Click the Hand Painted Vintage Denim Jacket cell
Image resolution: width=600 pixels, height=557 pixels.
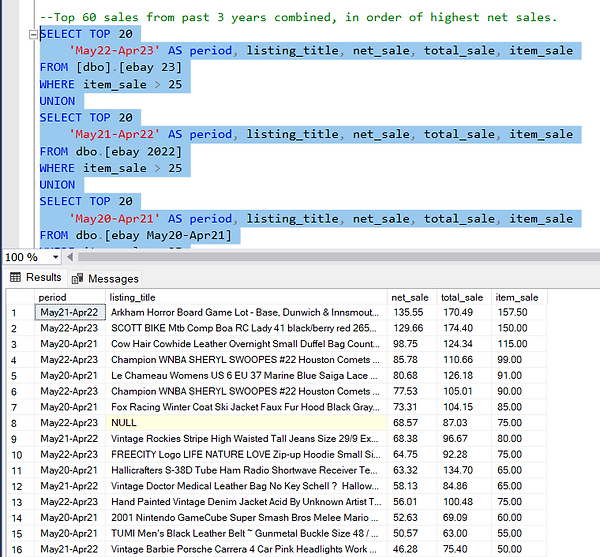(x=246, y=502)
